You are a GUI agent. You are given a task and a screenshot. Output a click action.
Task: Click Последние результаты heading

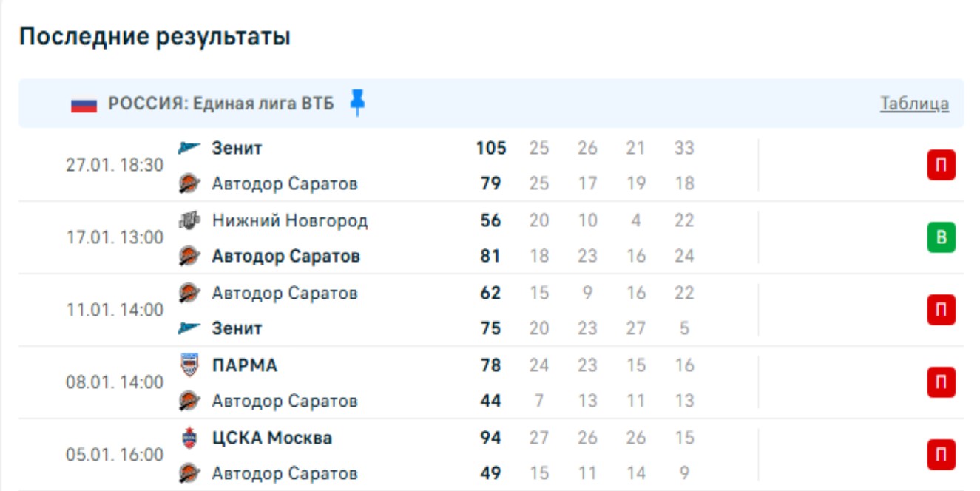[155, 37]
